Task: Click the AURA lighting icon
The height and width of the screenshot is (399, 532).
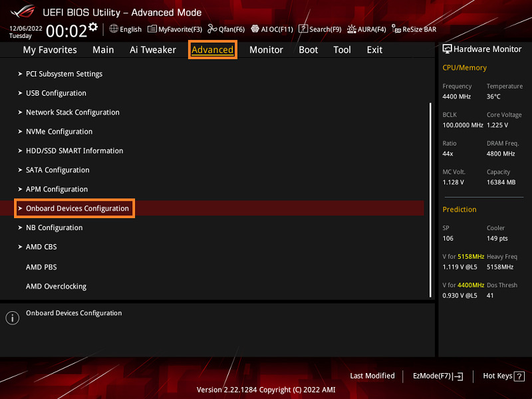Action: tap(352, 29)
